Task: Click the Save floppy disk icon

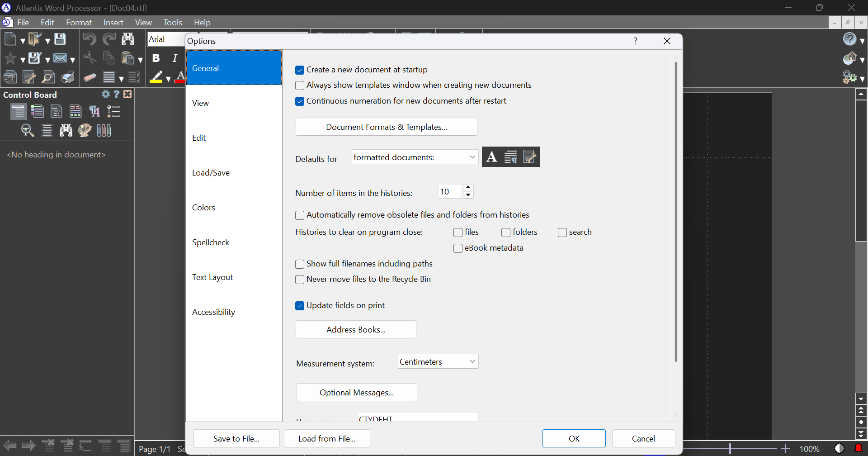Action: point(60,39)
